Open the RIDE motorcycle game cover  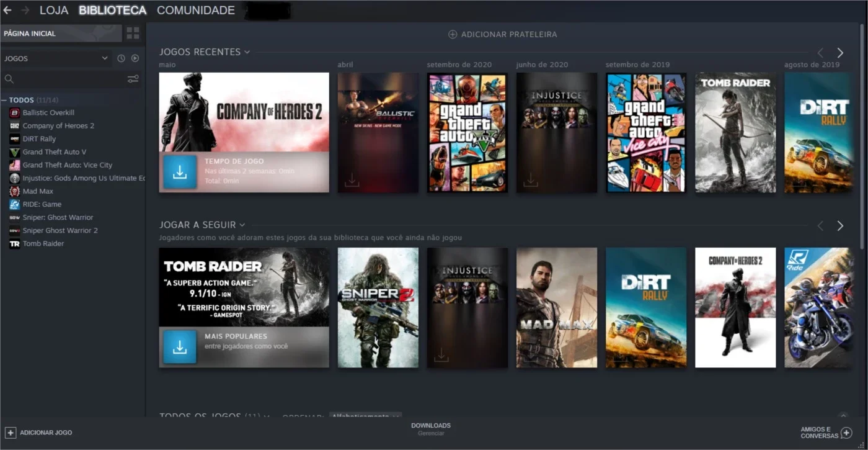pos(818,307)
